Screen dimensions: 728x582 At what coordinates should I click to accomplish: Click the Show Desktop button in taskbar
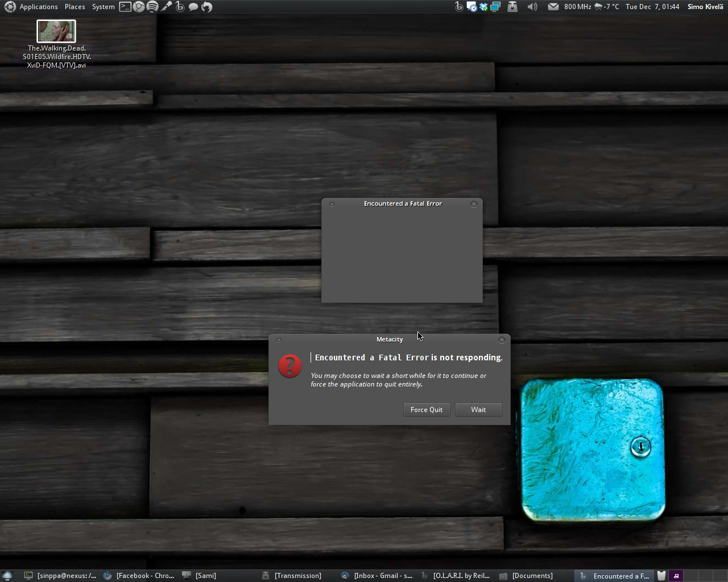coord(7,576)
